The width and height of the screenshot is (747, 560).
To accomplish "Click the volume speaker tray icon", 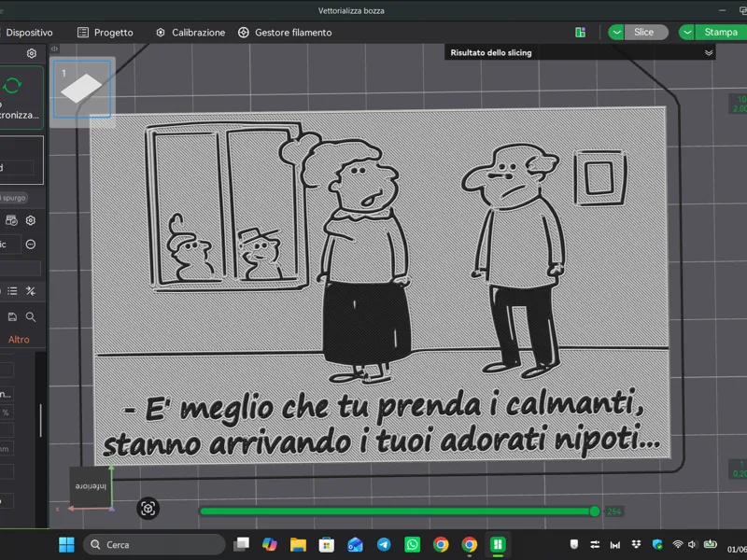I will tap(692, 544).
